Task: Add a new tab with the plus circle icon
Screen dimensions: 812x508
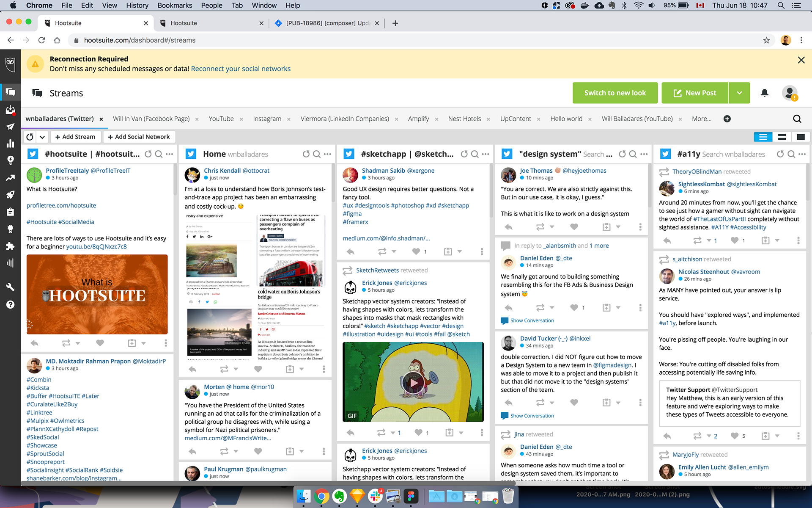Action: pyautogui.click(x=727, y=119)
